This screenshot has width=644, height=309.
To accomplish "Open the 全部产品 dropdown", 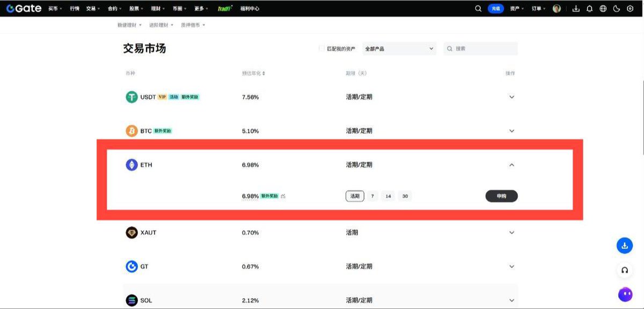I will pos(399,48).
